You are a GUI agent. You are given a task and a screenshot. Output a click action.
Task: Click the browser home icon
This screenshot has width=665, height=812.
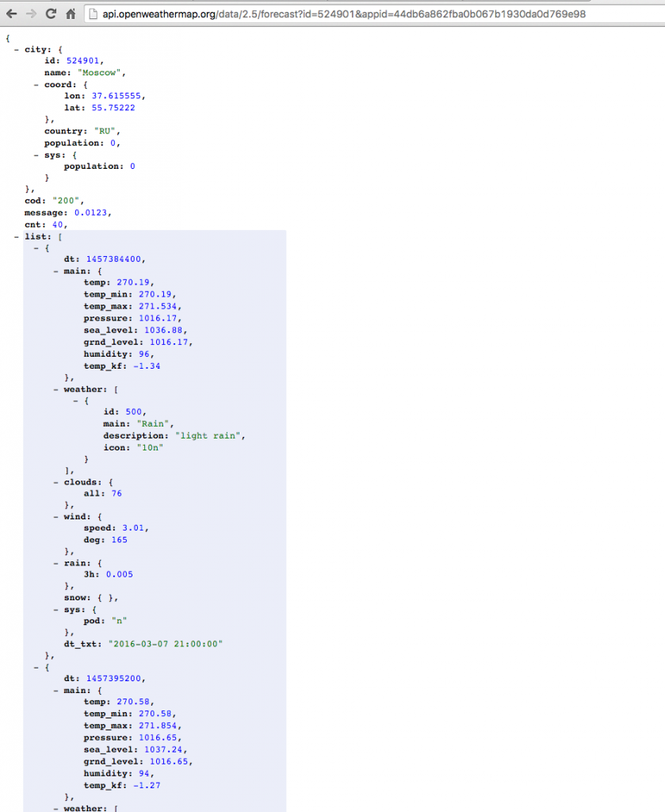point(71,13)
